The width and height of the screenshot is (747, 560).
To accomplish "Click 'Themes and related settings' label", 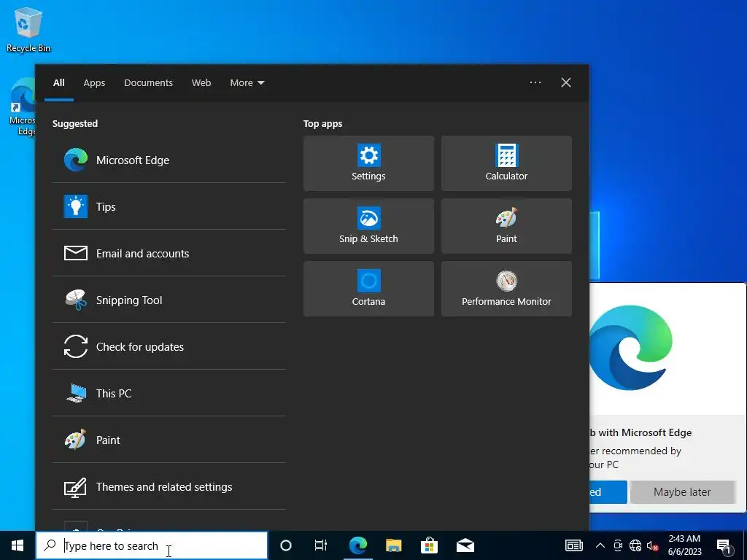I will [x=164, y=486].
